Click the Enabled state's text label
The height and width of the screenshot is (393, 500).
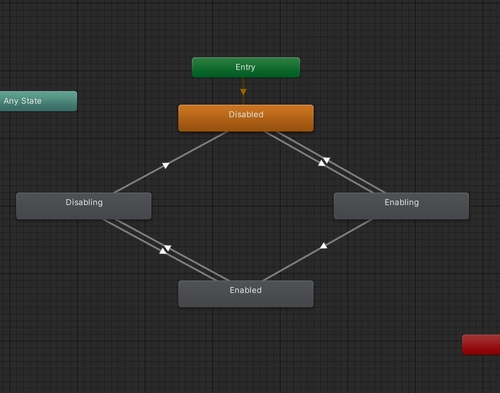tap(246, 290)
